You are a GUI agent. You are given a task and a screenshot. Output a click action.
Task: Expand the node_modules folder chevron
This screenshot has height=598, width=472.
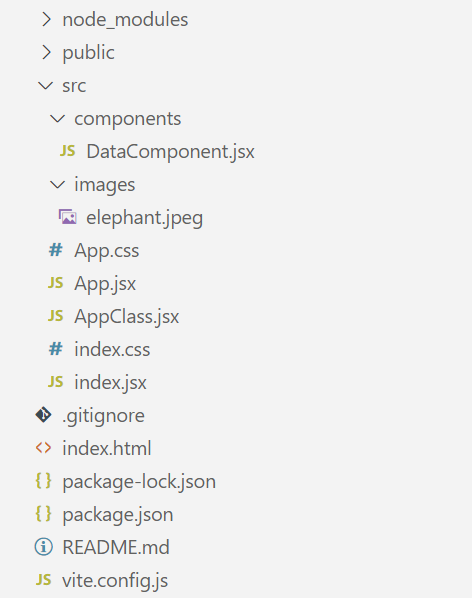[46, 19]
